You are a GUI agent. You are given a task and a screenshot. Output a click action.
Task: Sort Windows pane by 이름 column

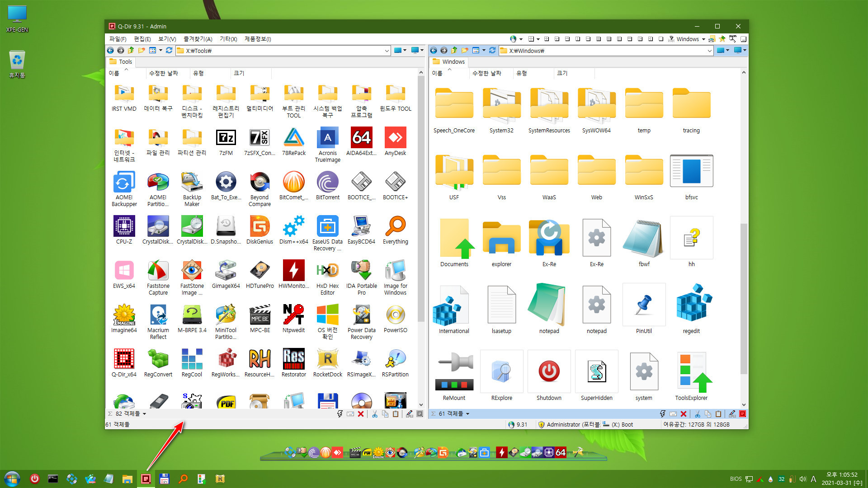tap(449, 73)
